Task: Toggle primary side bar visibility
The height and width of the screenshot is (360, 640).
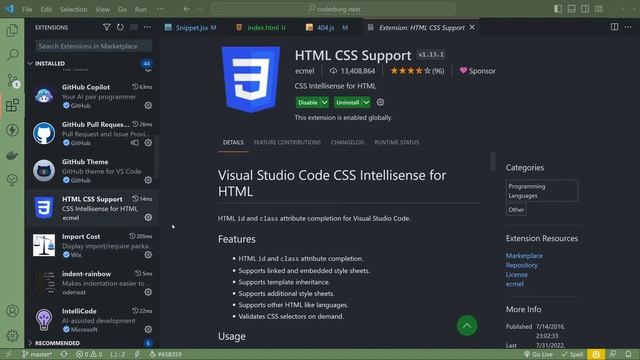Action: [558, 9]
